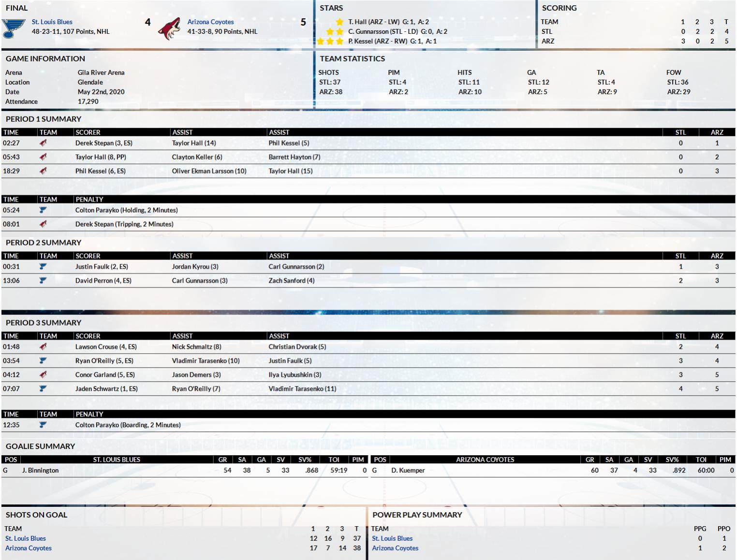Click the Coyotes team icon at 18:29 goal

point(43,171)
